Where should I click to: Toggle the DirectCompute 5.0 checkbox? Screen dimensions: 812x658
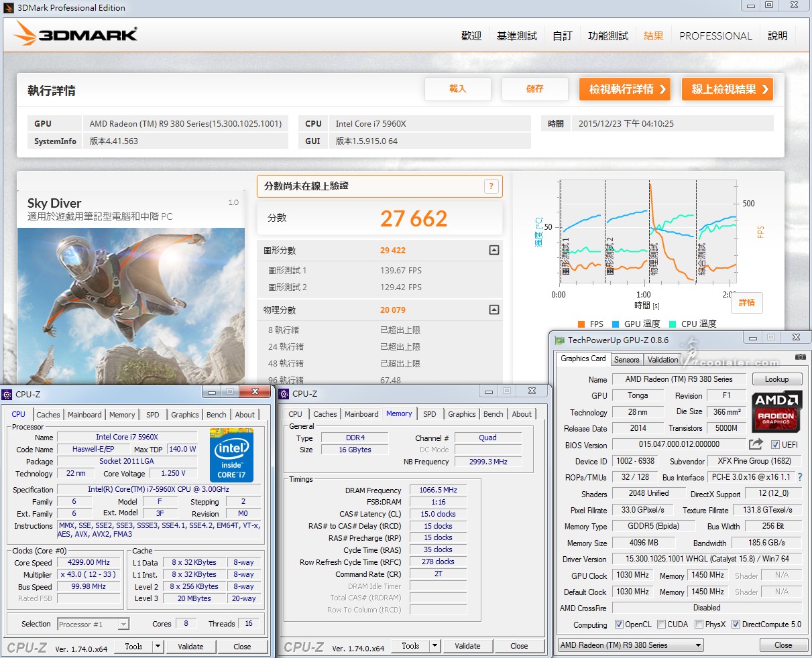point(736,624)
